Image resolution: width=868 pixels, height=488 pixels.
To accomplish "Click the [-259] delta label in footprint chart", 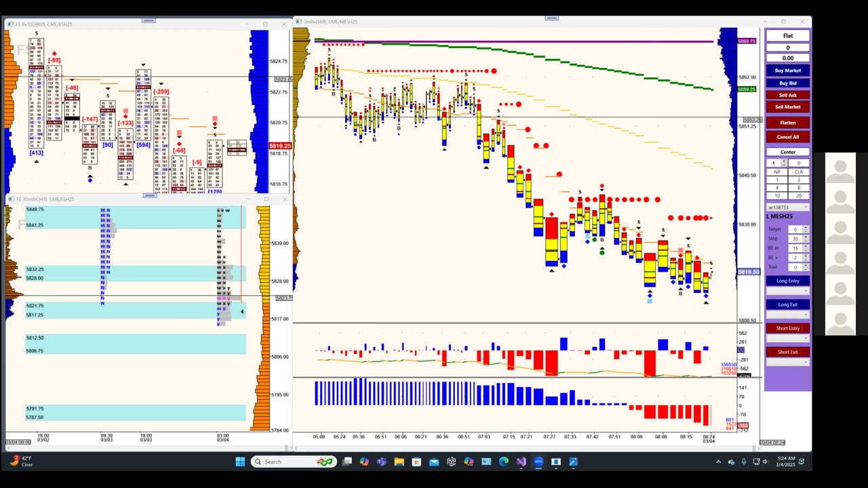I will coord(161,91).
